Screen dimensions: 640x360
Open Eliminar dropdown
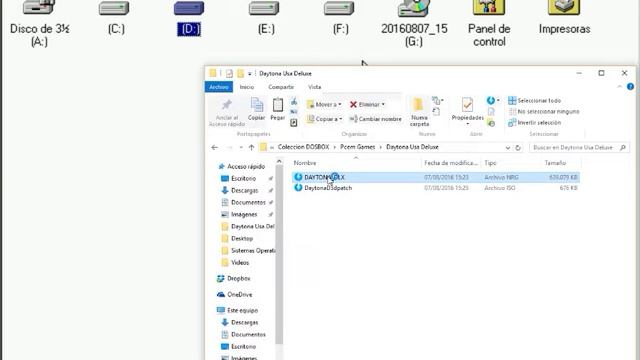click(x=367, y=104)
